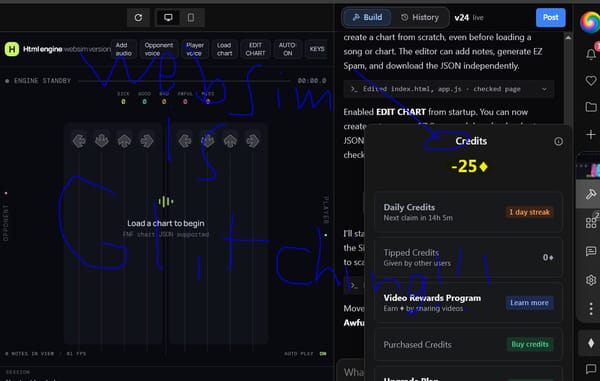Open the History tab
This screenshot has height=381, width=600.
[420, 17]
